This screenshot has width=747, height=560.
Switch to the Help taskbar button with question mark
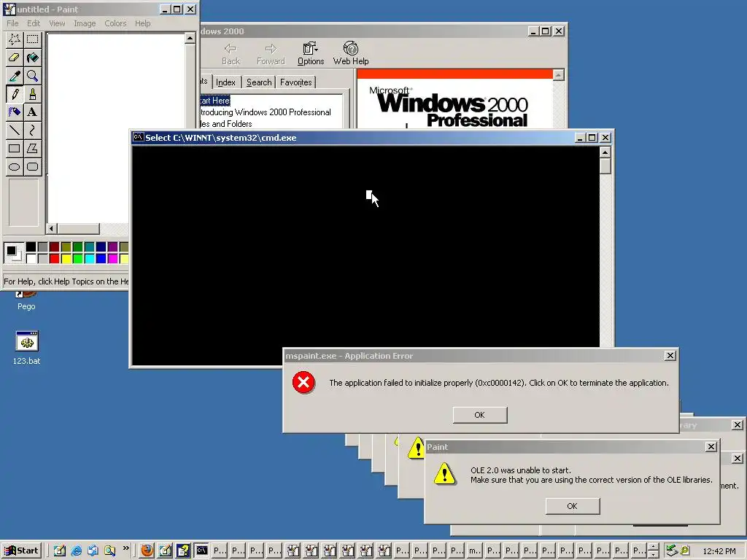click(x=183, y=551)
